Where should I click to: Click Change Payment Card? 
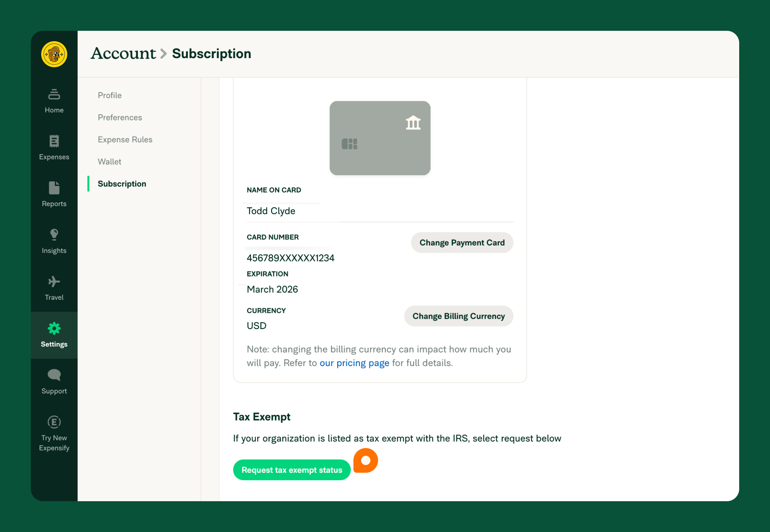[x=462, y=243]
